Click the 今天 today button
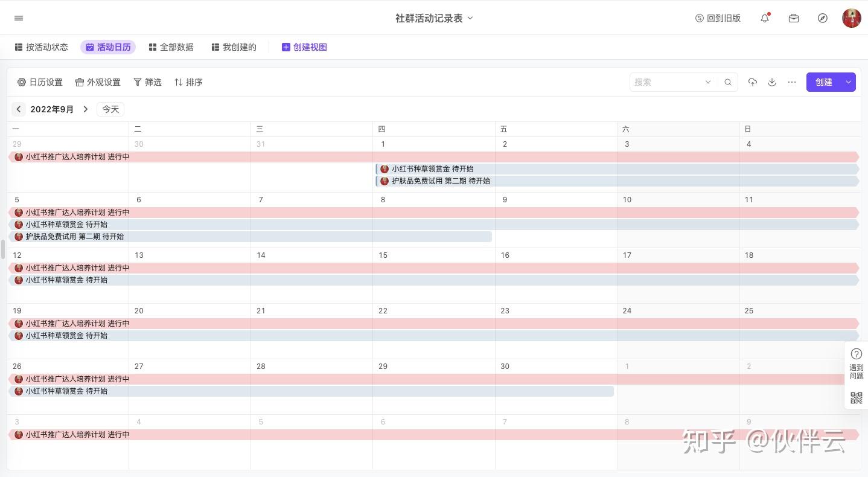This screenshot has width=868, height=477. [110, 109]
